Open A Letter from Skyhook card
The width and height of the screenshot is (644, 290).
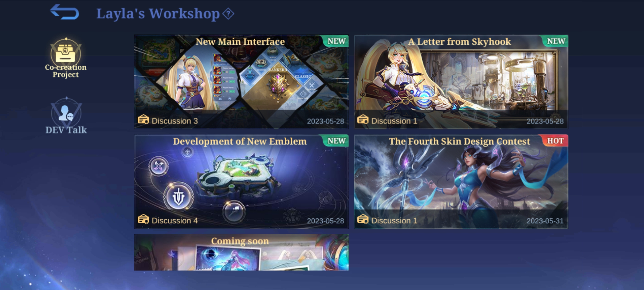click(461, 82)
